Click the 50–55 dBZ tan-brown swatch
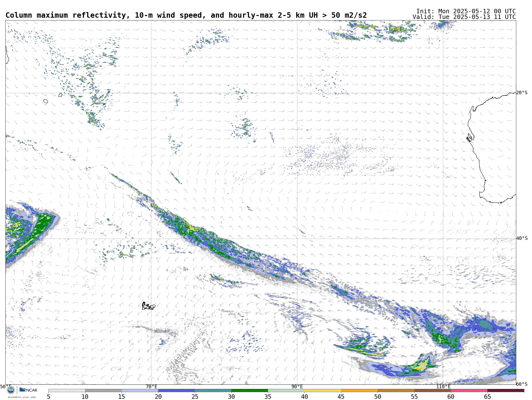 click(x=396, y=391)
